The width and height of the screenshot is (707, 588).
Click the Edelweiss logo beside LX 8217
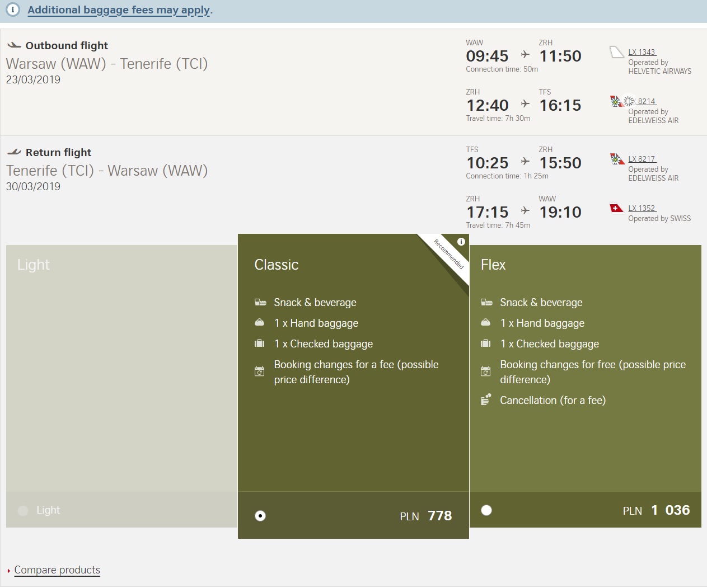click(617, 159)
